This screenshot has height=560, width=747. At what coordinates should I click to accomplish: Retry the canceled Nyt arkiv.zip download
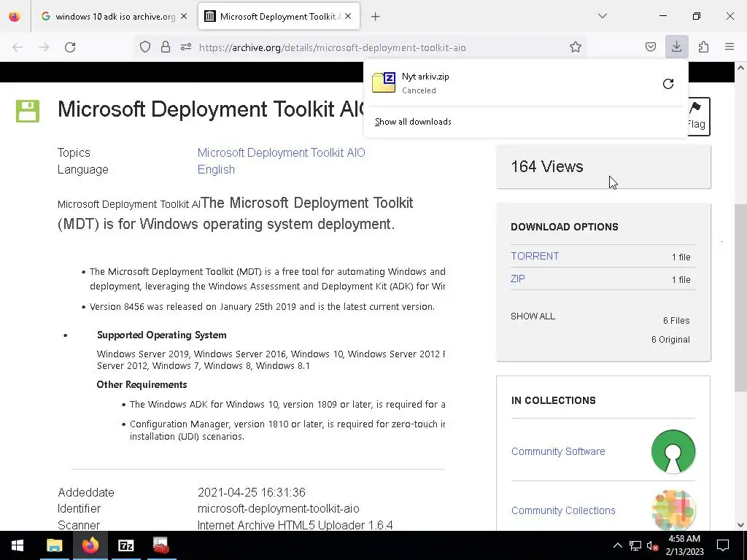pos(668,84)
